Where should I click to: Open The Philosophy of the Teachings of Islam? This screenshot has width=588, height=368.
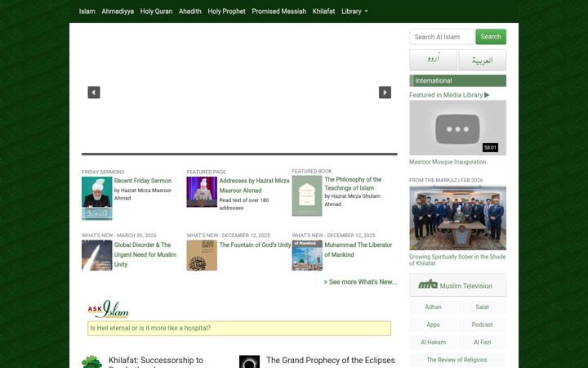[353, 184]
